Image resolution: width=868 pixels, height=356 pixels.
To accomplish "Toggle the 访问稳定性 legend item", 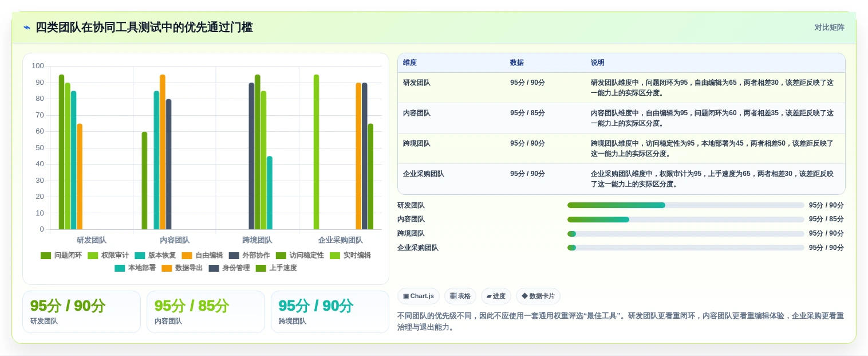I will 299,256.
